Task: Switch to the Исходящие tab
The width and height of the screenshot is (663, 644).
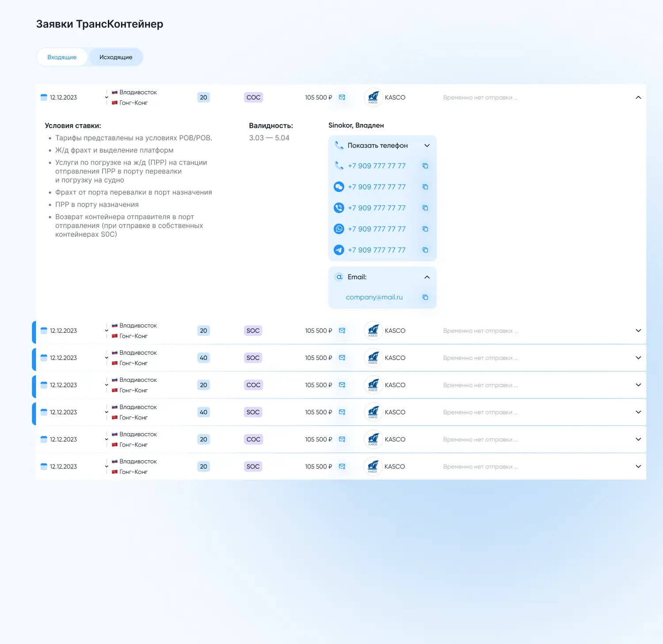Action: pos(116,57)
